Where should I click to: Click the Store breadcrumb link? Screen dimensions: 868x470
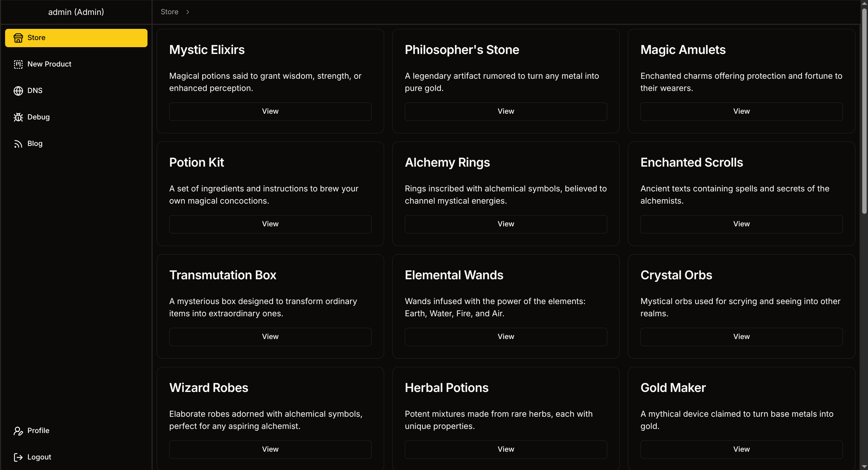170,12
